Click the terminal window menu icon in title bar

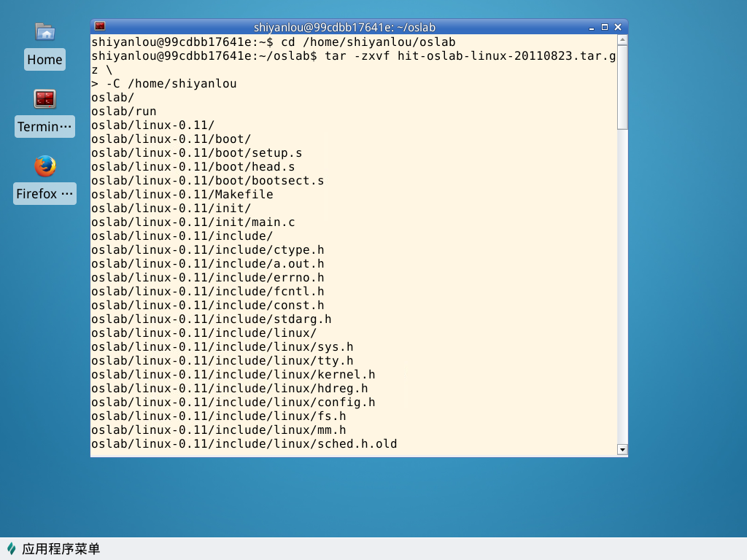100,27
